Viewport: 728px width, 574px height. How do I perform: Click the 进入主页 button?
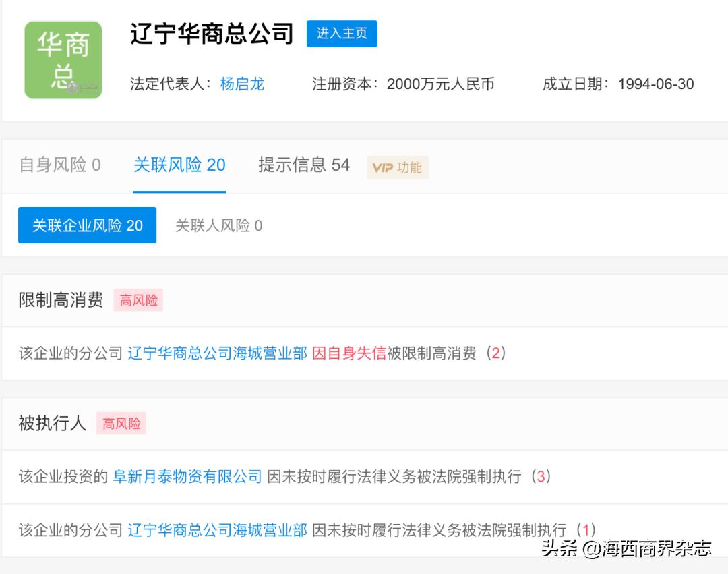pos(342,32)
